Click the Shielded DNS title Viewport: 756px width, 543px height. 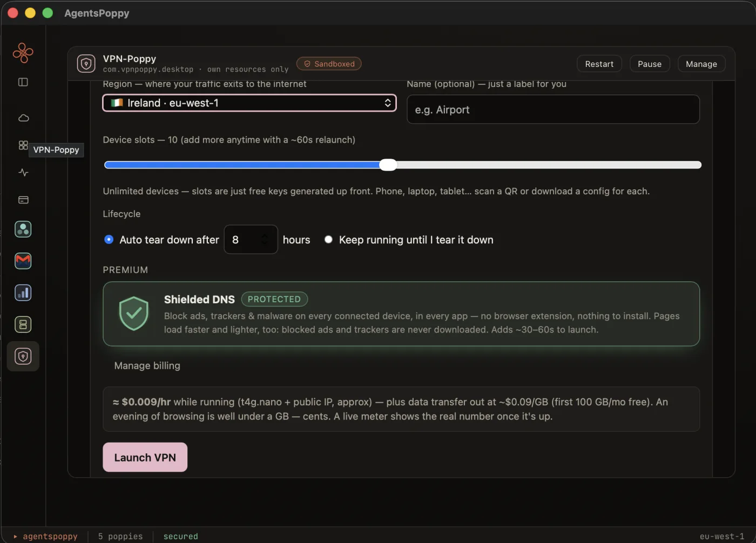[199, 299]
